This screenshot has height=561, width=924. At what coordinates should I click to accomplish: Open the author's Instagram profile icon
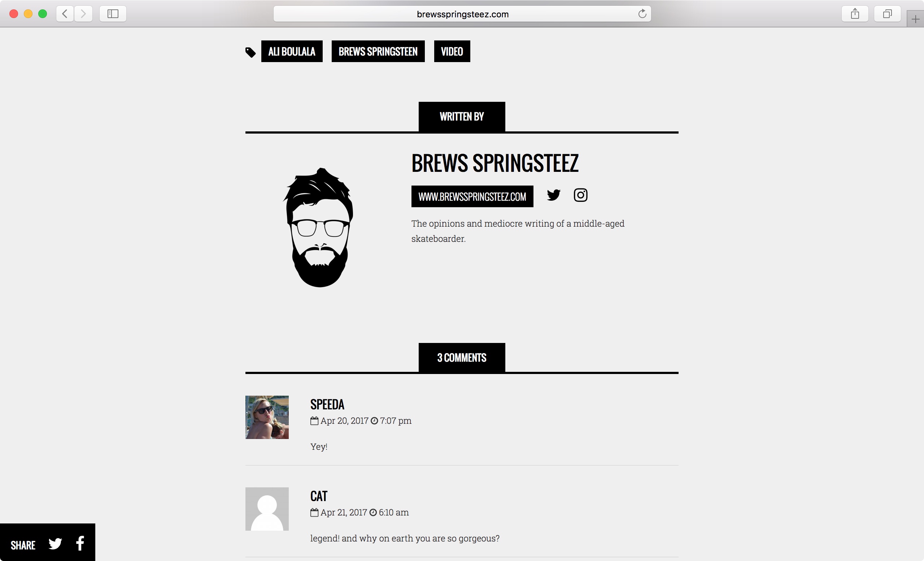[580, 195]
